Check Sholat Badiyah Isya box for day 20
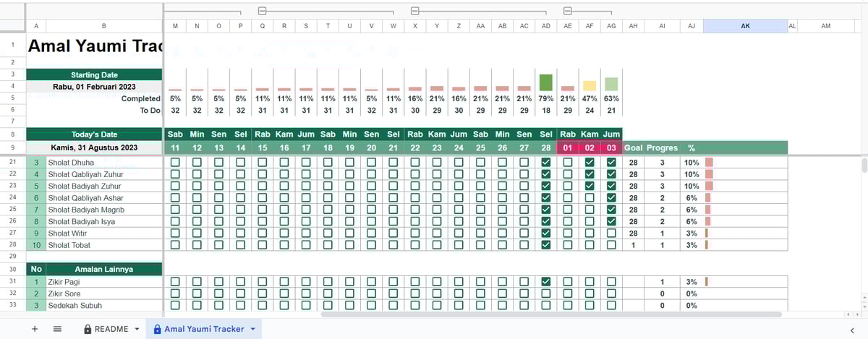The width and height of the screenshot is (868, 339). point(372,221)
